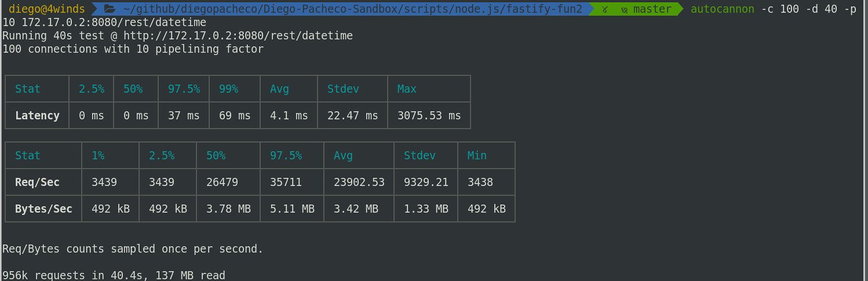Click the Latency row label
Screen dimensions: 868x281
tap(37, 116)
